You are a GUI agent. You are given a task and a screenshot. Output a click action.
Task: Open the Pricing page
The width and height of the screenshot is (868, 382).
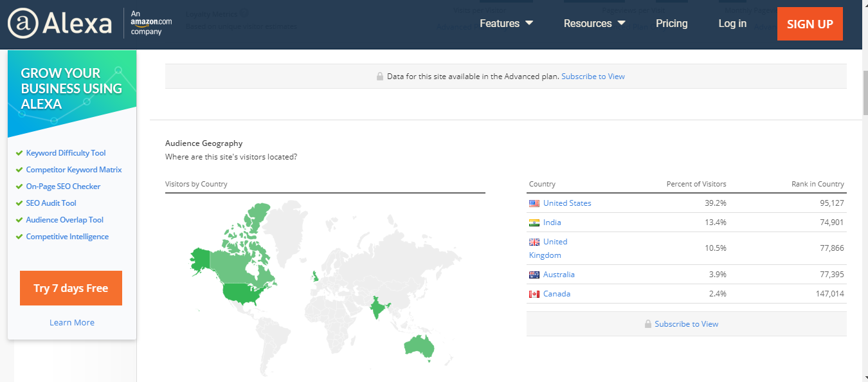(671, 24)
